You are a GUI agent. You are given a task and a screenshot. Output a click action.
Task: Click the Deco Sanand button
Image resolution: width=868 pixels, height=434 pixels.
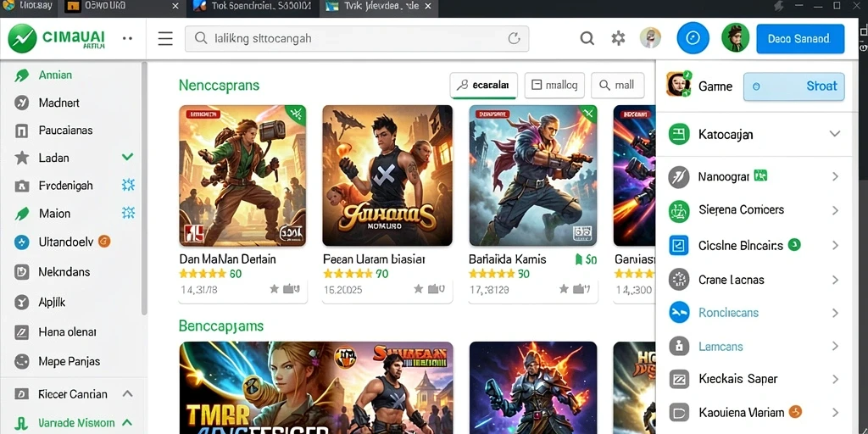pyautogui.click(x=800, y=39)
